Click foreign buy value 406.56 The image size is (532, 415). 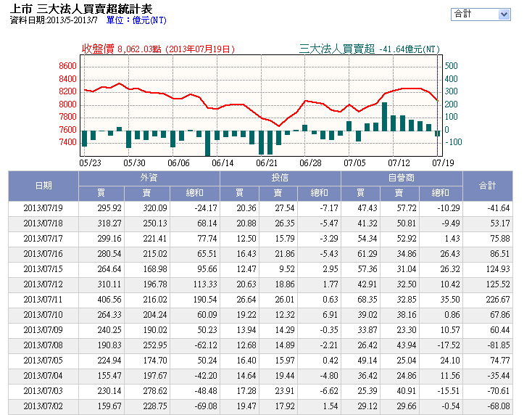[x=101, y=300]
